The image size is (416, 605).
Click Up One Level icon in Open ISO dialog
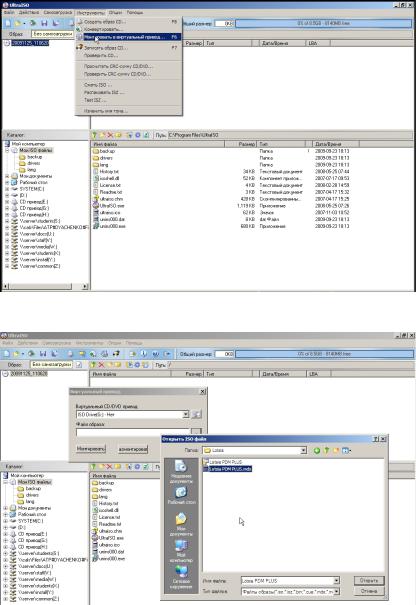(x=326, y=450)
